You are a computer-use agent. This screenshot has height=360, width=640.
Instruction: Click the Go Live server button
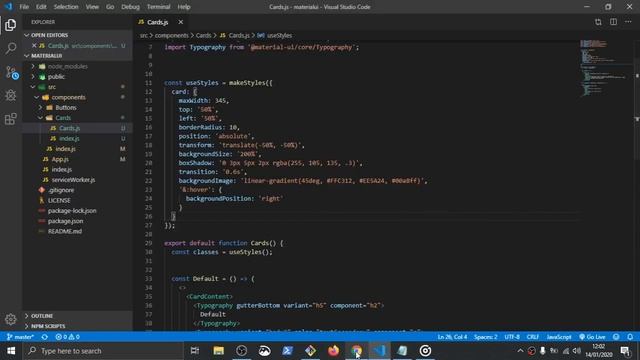click(592, 337)
